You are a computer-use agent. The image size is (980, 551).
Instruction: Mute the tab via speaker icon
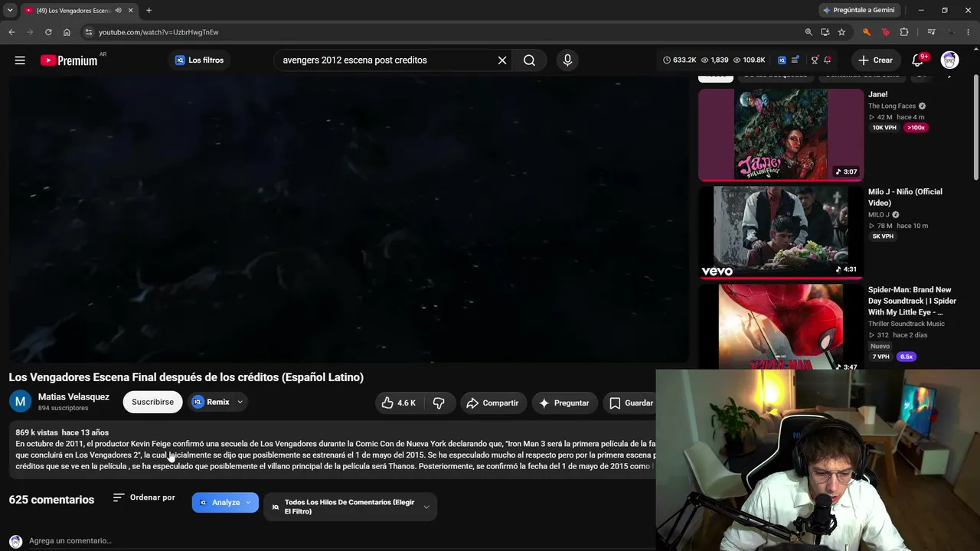(118, 11)
